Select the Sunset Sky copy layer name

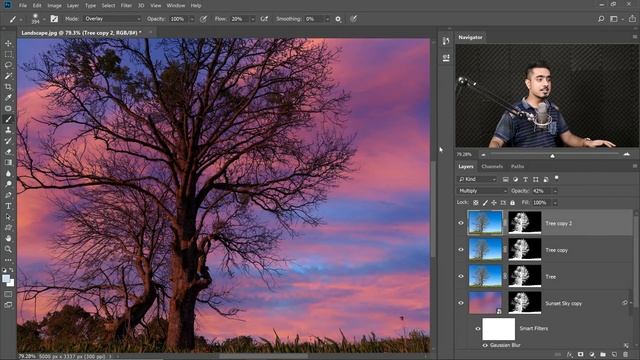564,303
